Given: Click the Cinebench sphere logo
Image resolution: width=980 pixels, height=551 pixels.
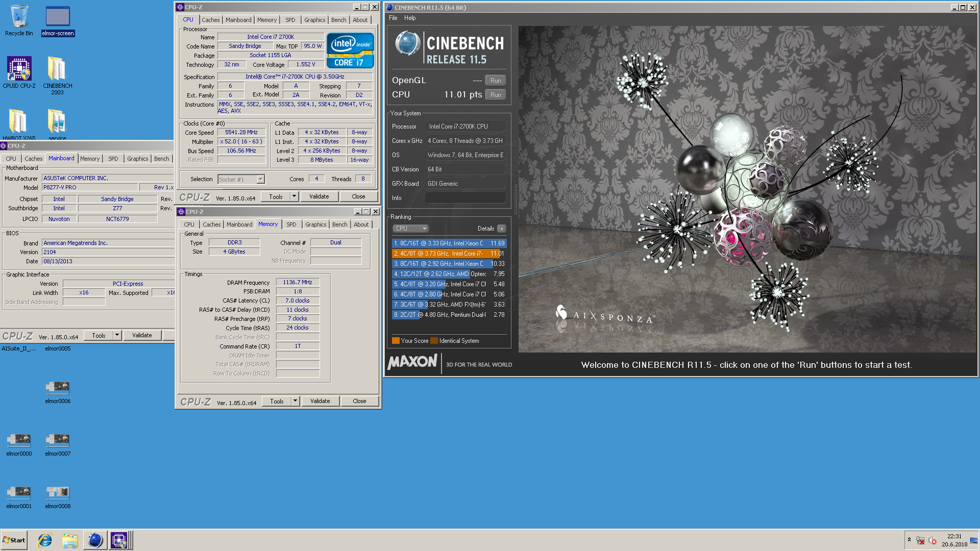Looking at the screenshot, I should point(407,43).
